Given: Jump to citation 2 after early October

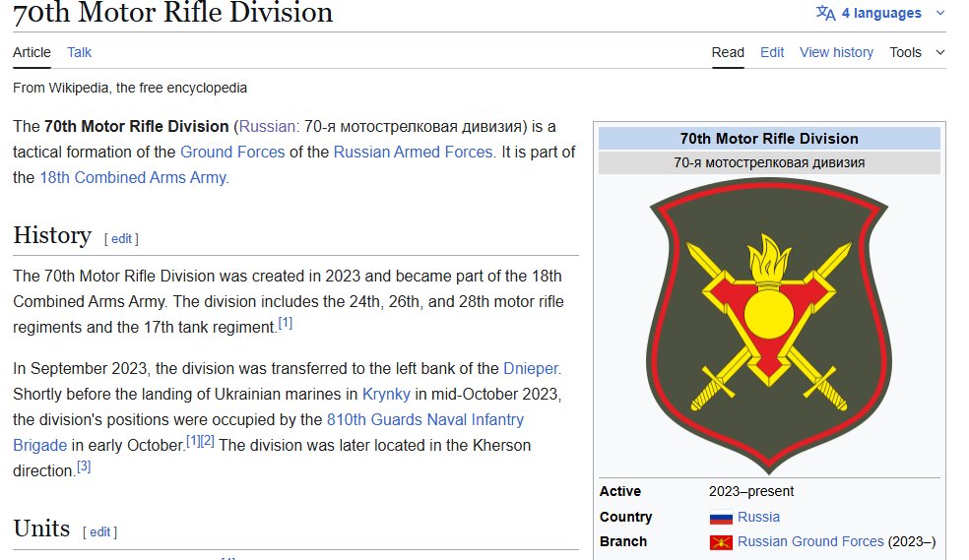Looking at the screenshot, I should coord(208,441).
